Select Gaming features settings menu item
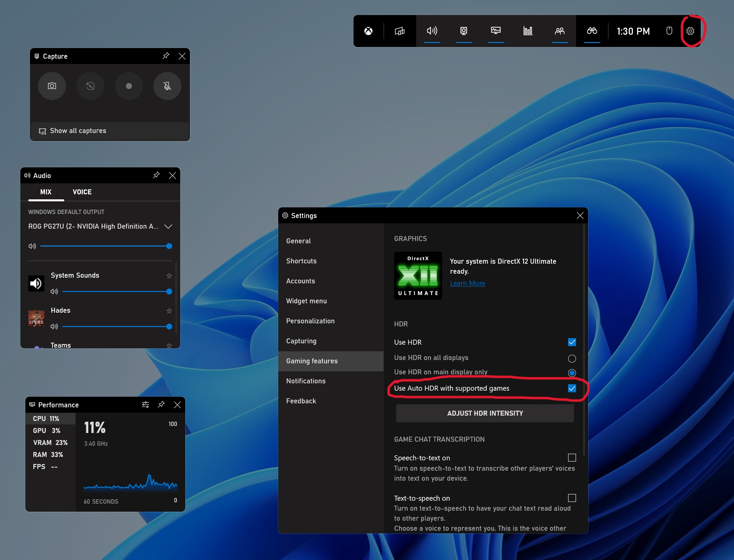This screenshot has width=734, height=560. click(312, 361)
